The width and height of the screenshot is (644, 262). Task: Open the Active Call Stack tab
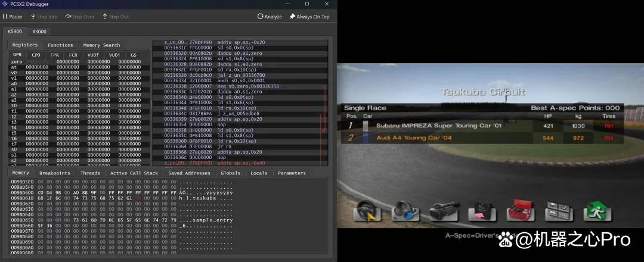click(x=134, y=173)
